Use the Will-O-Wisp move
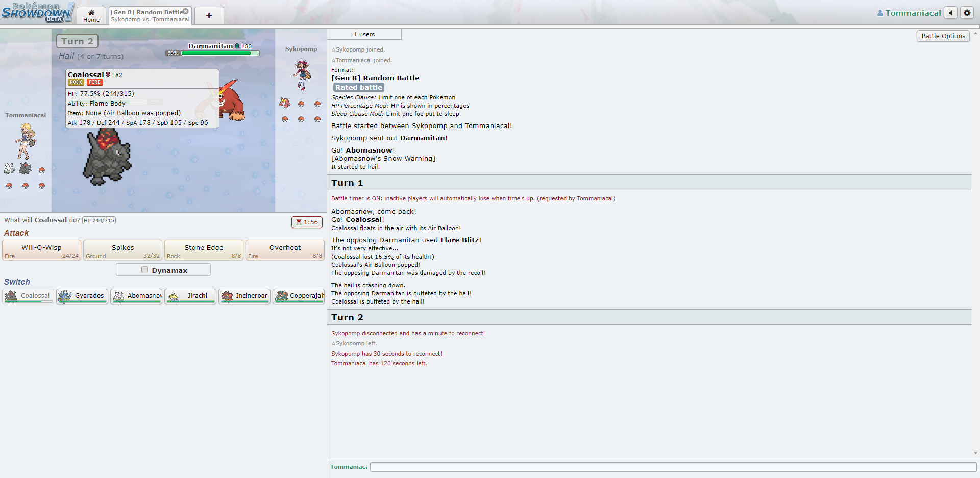This screenshot has width=980, height=478. [41, 250]
